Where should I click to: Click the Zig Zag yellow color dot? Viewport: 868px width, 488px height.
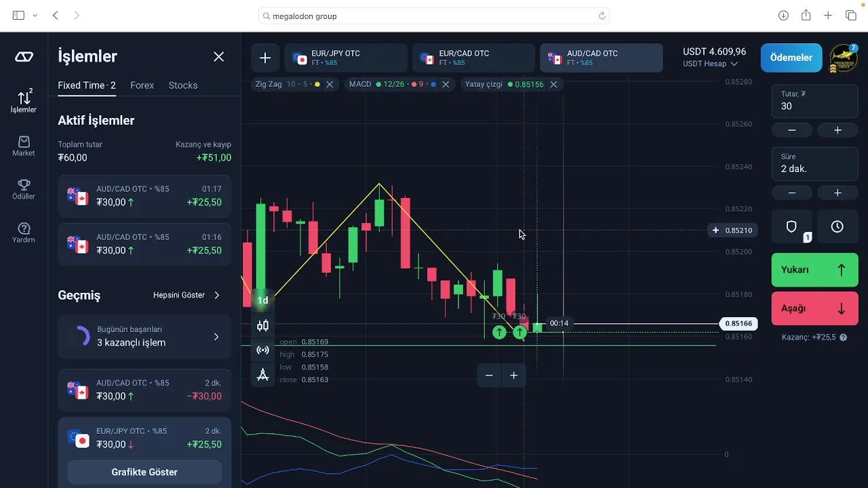click(x=317, y=85)
